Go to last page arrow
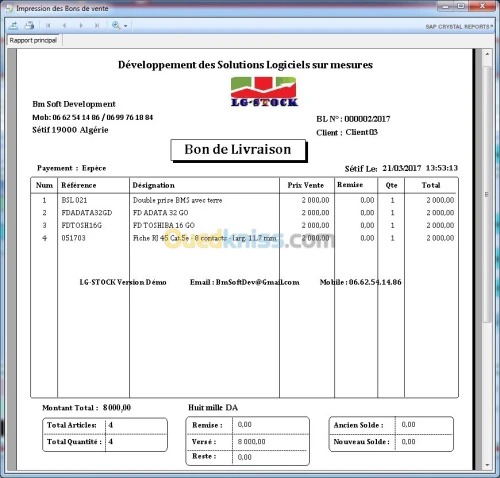The image size is (500, 478). click(97, 25)
